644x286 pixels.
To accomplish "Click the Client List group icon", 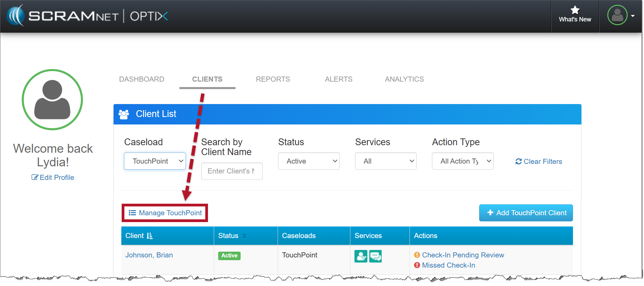I will [124, 114].
